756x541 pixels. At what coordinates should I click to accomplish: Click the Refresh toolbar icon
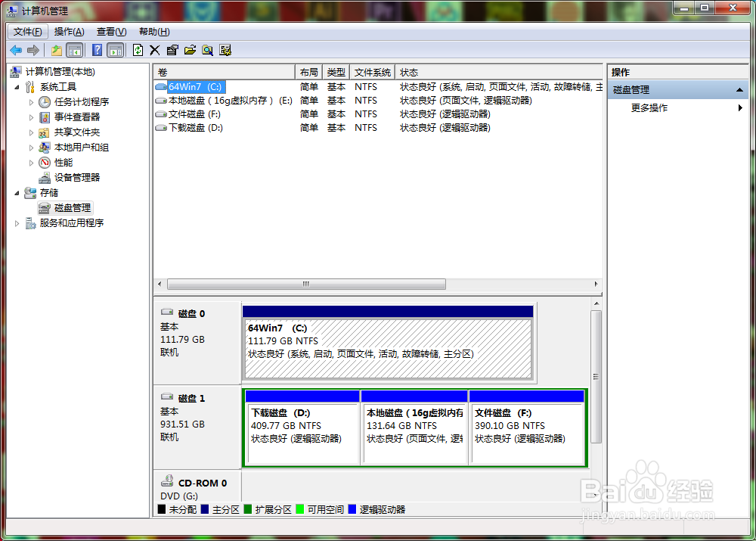(138, 50)
